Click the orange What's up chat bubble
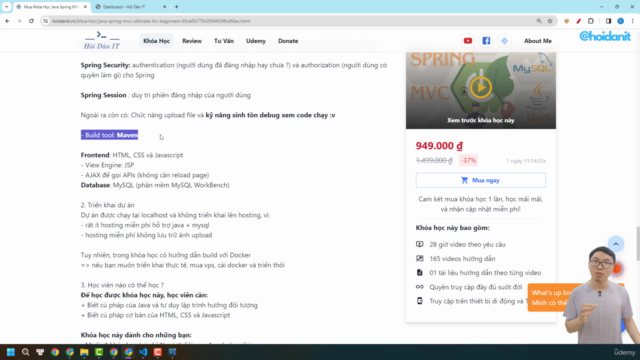This screenshot has height=360, width=640. click(549, 298)
